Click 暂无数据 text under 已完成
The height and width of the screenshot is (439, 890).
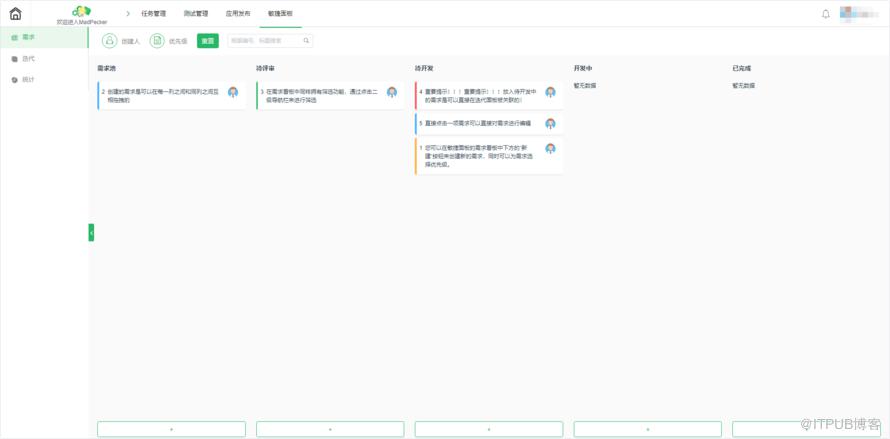click(744, 86)
